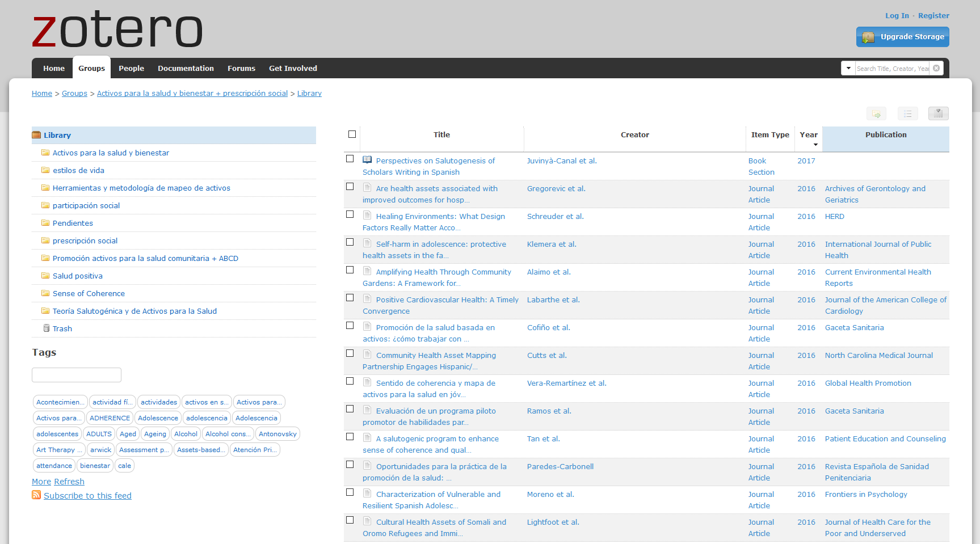Image resolution: width=980 pixels, height=544 pixels.
Task: Select the Adolescence tag
Action: tap(158, 418)
